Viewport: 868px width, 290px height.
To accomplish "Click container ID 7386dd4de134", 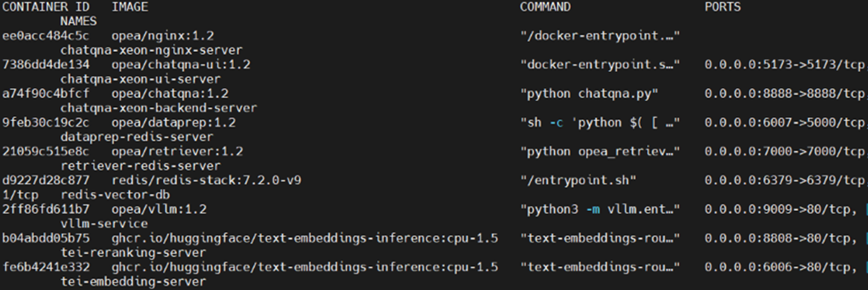I will (x=46, y=65).
